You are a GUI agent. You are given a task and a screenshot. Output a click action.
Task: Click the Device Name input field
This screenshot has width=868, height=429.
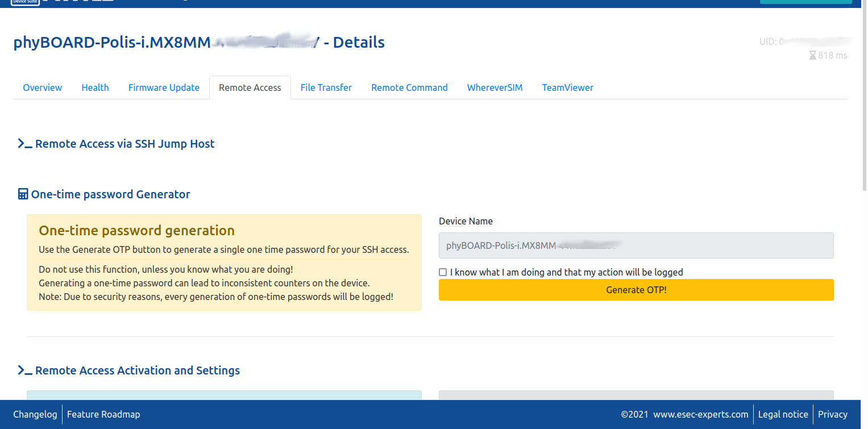[636, 245]
